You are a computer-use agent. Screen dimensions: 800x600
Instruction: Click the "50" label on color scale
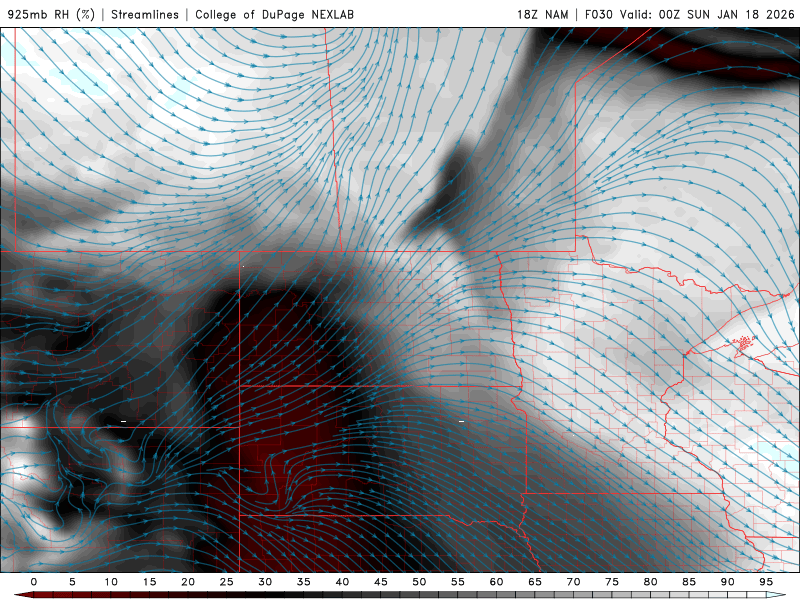coord(419,582)
